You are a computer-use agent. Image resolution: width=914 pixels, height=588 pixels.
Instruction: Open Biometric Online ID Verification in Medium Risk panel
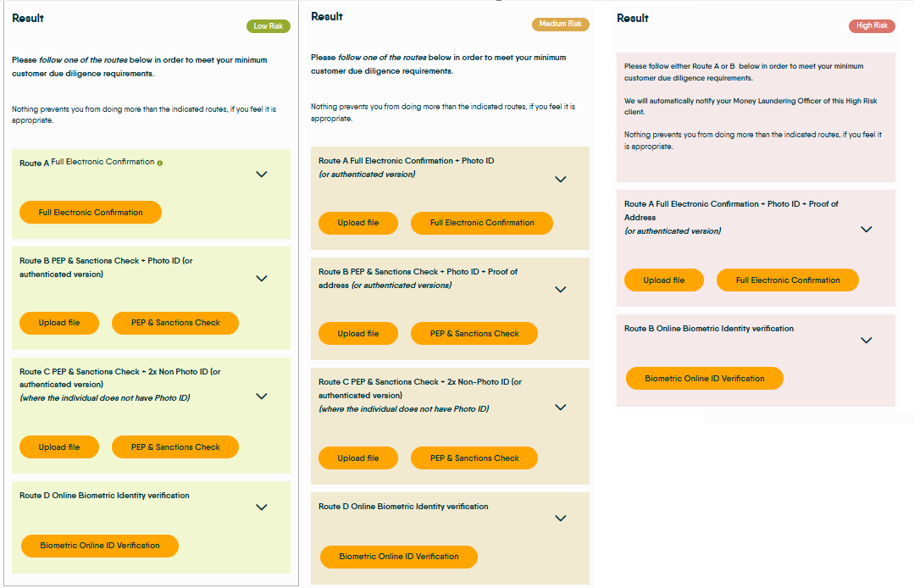(399, 557)
